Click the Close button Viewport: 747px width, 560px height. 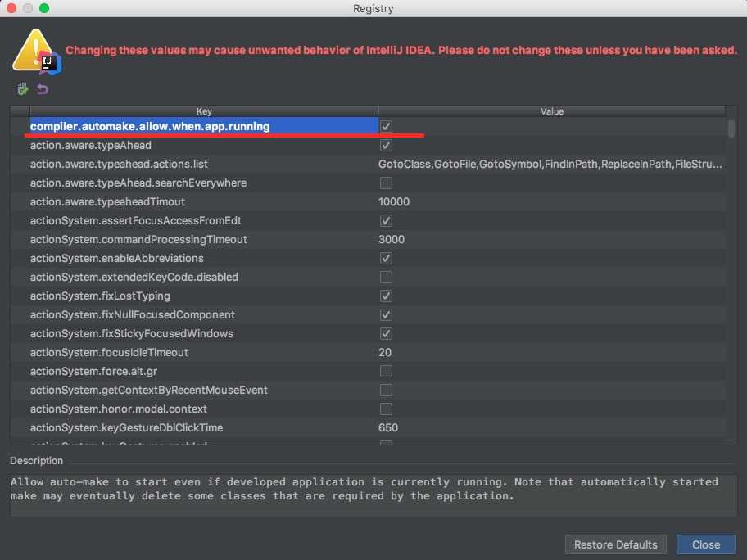[705, 544]
